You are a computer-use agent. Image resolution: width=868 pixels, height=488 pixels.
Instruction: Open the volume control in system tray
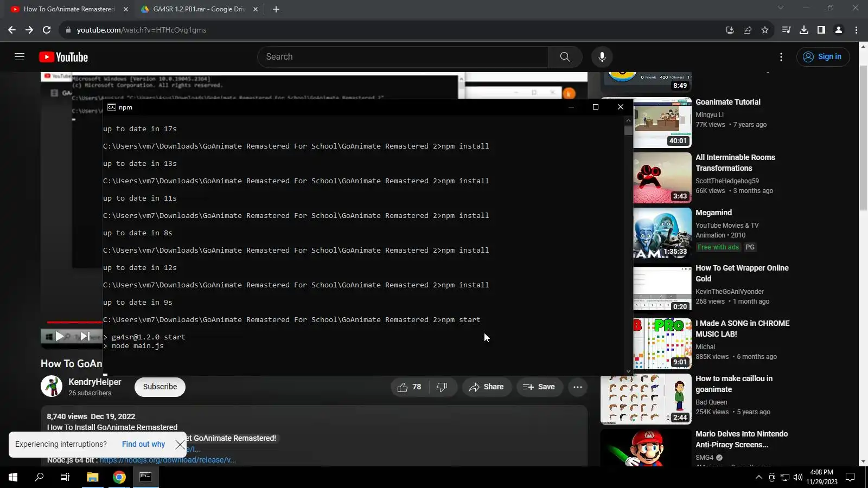pos(797,477)
